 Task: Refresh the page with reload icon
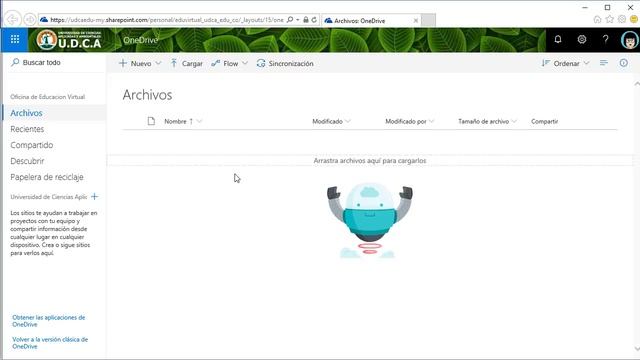click(x=314, y=20)
